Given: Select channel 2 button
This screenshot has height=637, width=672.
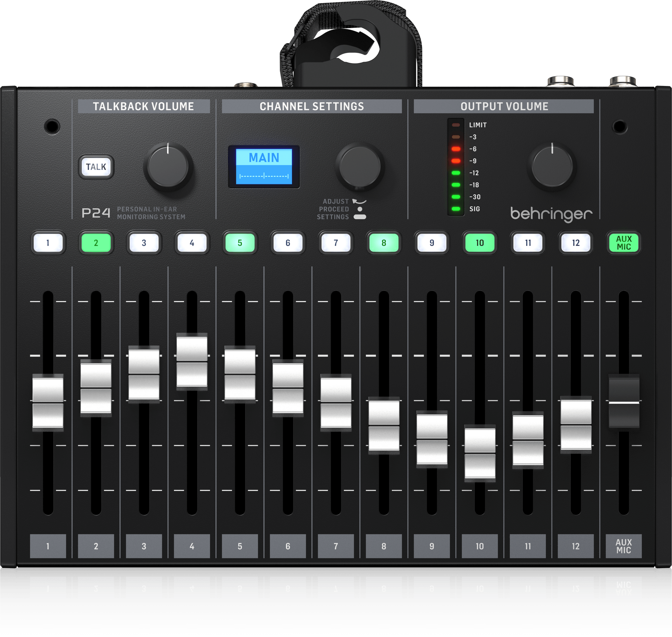Looking at the screenshot, I should pyautogui.click(x=96, y=242).
